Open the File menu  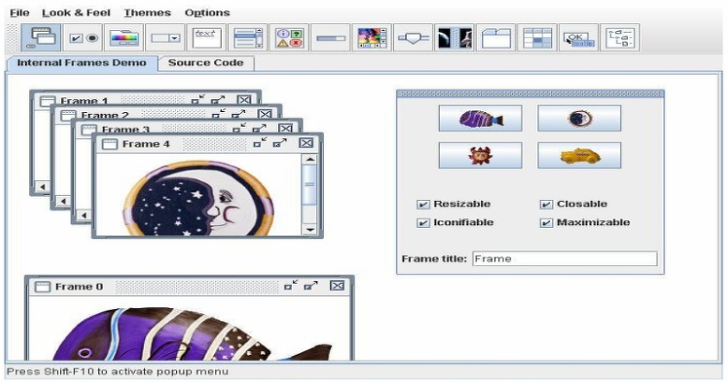pos(20,13)
